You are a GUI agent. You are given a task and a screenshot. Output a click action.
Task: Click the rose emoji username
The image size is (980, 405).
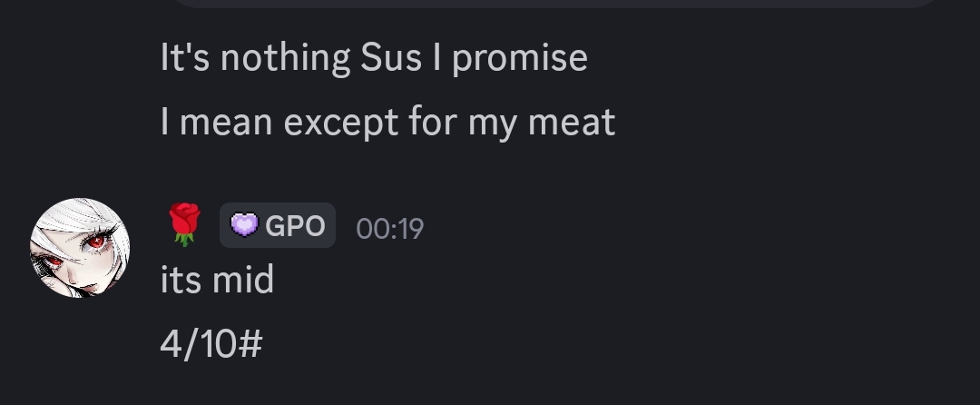pyautogui.click(x=184, y=225)
